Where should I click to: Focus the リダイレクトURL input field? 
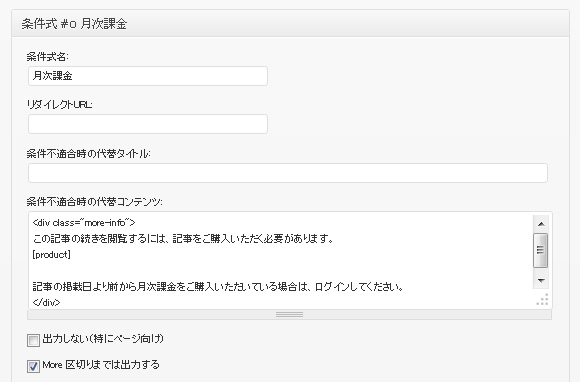click(x=148, y=124)
